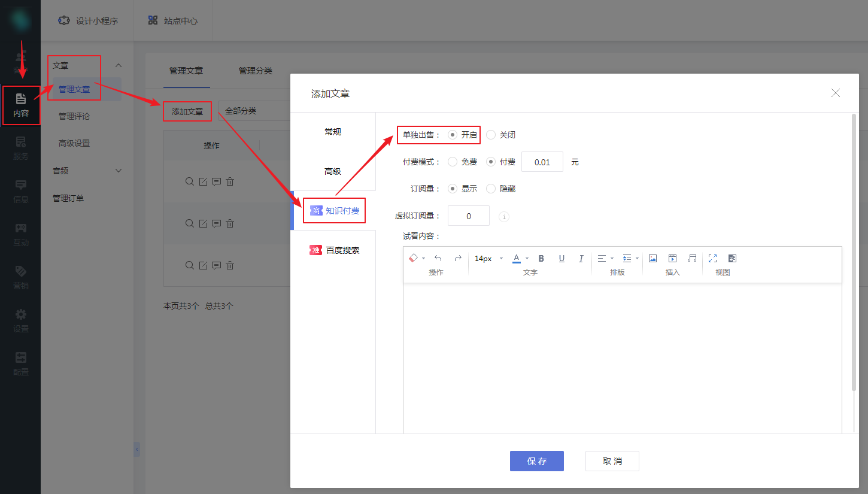Close the 添加文章 dialog

836,93
